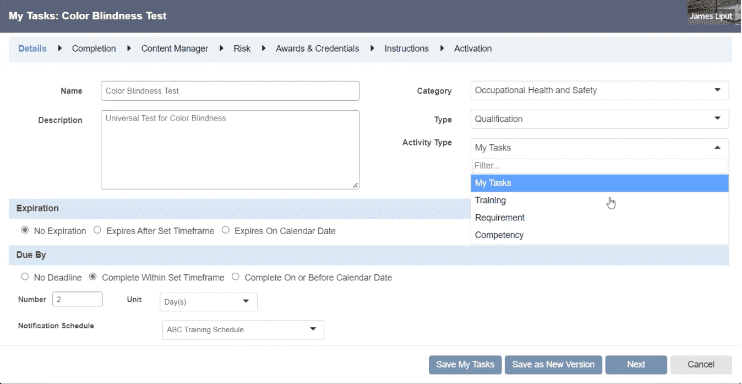Click the Activity Type Filter field

[600, 166]
